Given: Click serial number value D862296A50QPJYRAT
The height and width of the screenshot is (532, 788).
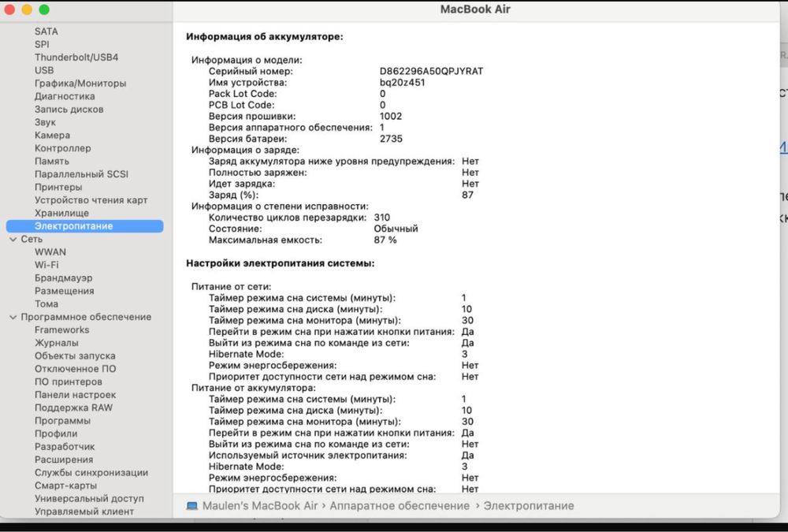Looking at the screenshot, I should click(431, 72).
